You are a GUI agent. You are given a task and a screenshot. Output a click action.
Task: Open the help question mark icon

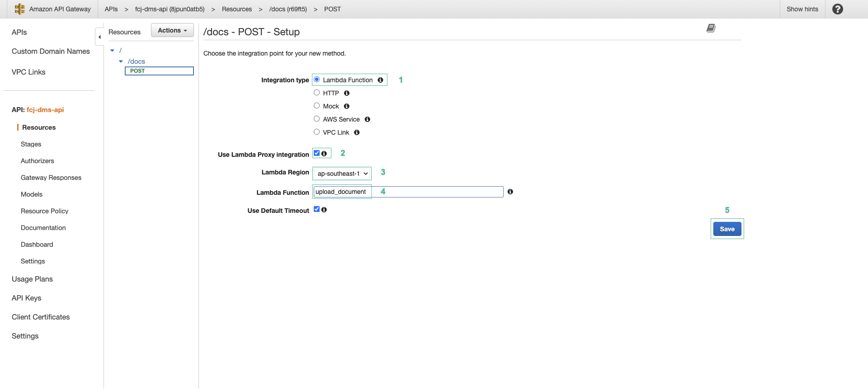click(x=837, y=9)
